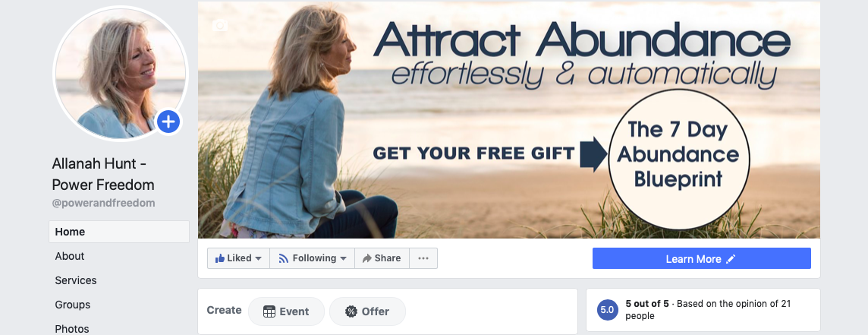
Task: Open the three-dot more options button
Action: [423, 258]
